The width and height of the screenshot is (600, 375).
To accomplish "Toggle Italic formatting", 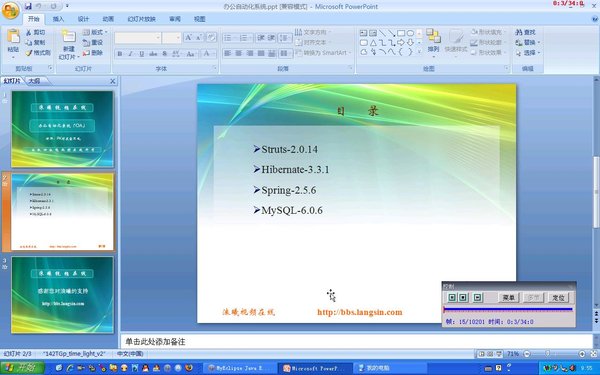I will click(x=130, y=54).
